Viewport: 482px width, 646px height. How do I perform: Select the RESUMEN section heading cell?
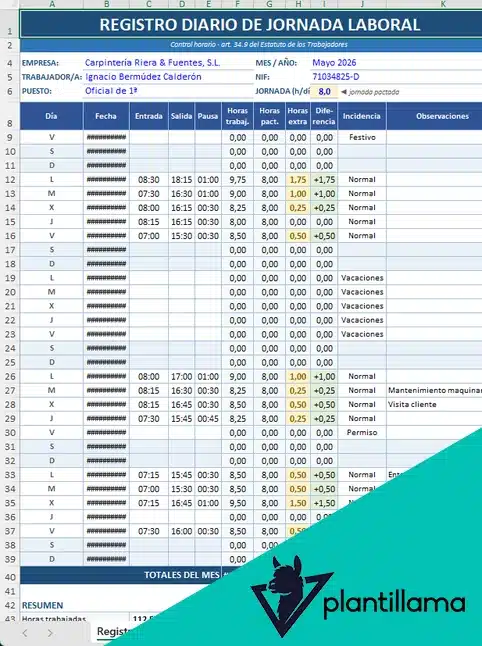[x=42, y=605]
